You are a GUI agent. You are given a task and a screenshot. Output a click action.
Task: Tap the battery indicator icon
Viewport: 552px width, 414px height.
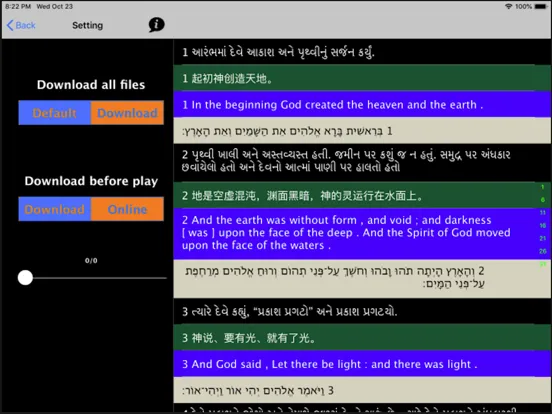click(x=541, y=6)
